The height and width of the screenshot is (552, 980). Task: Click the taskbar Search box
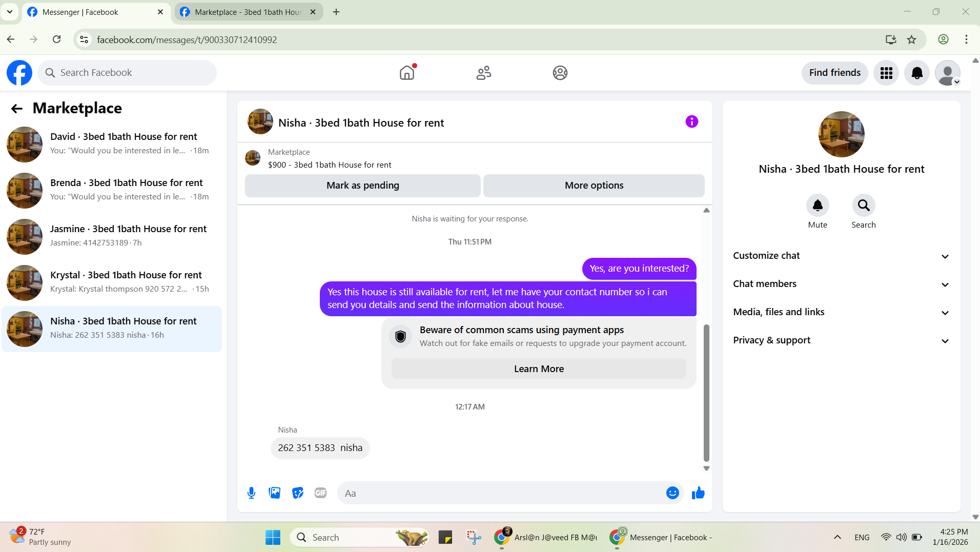pyautogui.click(x=359, y=537)
